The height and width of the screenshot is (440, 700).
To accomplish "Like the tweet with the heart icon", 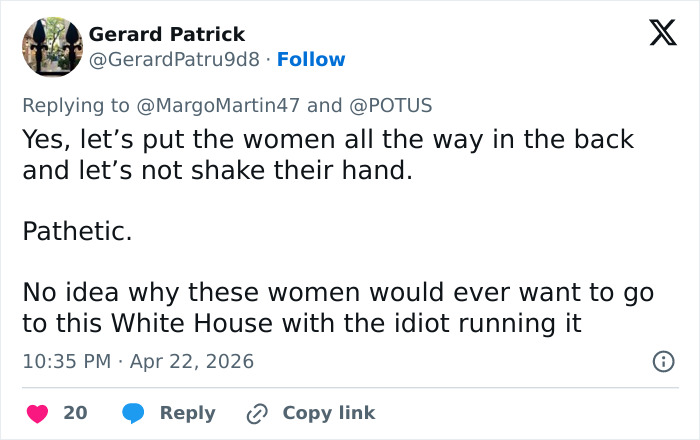I will click(39, 412).
